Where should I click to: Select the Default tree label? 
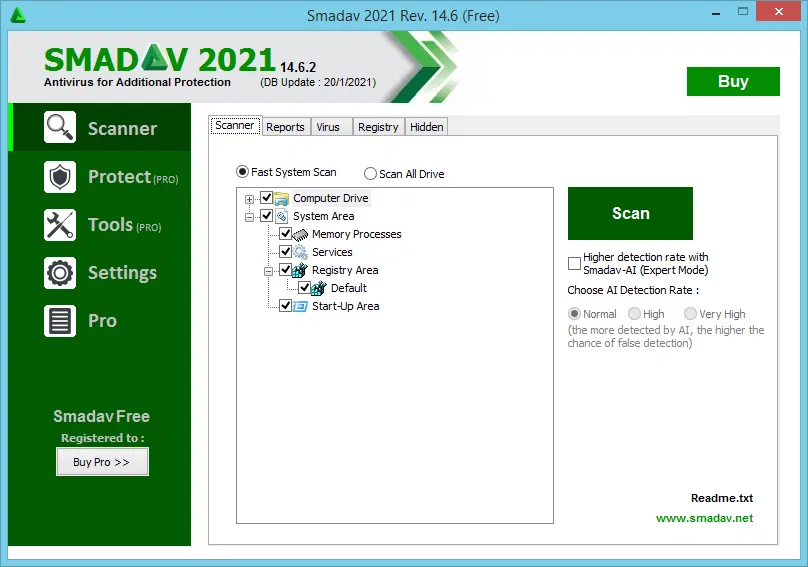coord(349,288)
